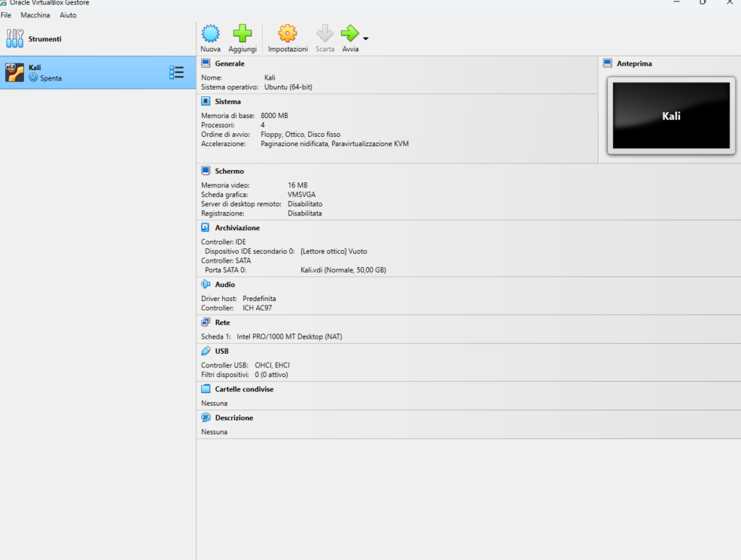Click the Rete network section icon
This screenshot has width=741, height=560.
click(x=206, y=322)
